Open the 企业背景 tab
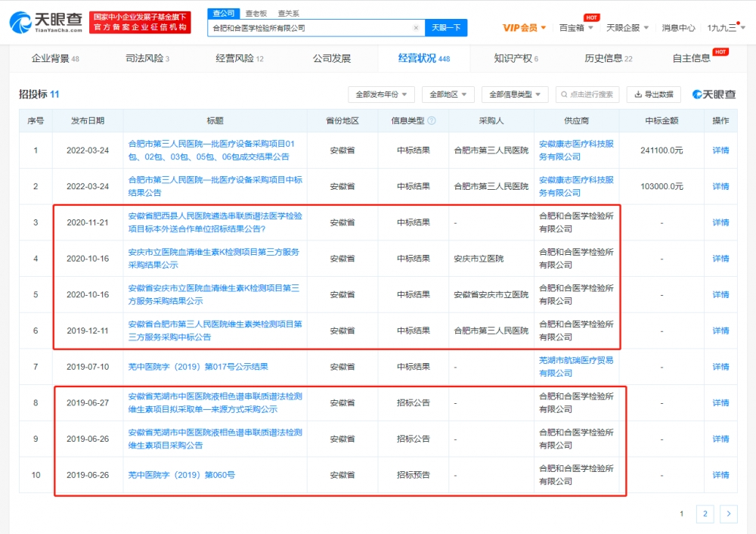This screenshot has width=756, height=534. [55, 58]
